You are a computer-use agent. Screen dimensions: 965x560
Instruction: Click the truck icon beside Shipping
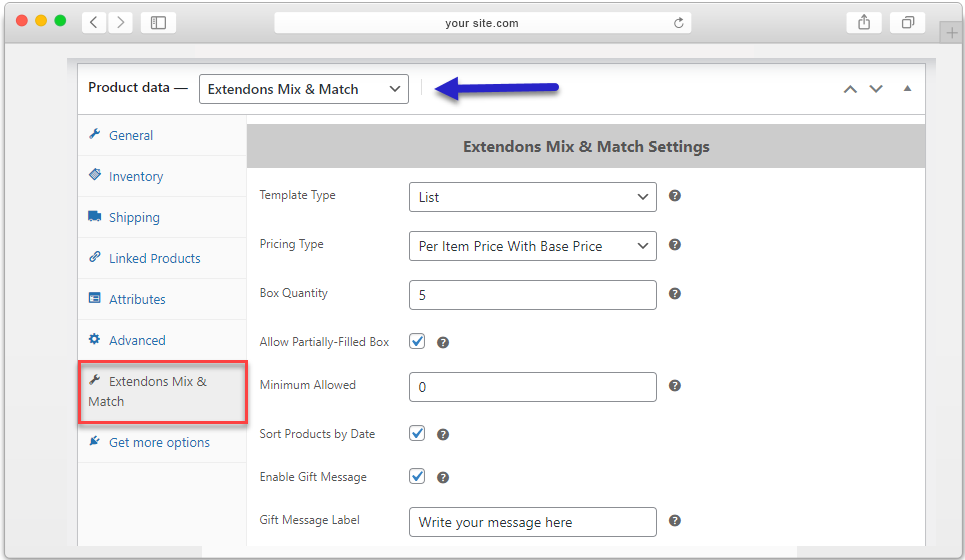[94, 216]
